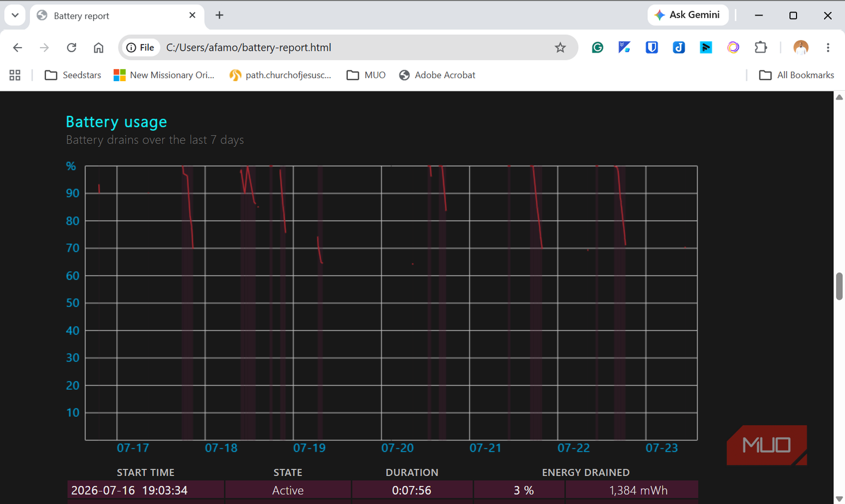Open the Seedstars bookmark folder

pyautogui.click(x=73, y=75)
